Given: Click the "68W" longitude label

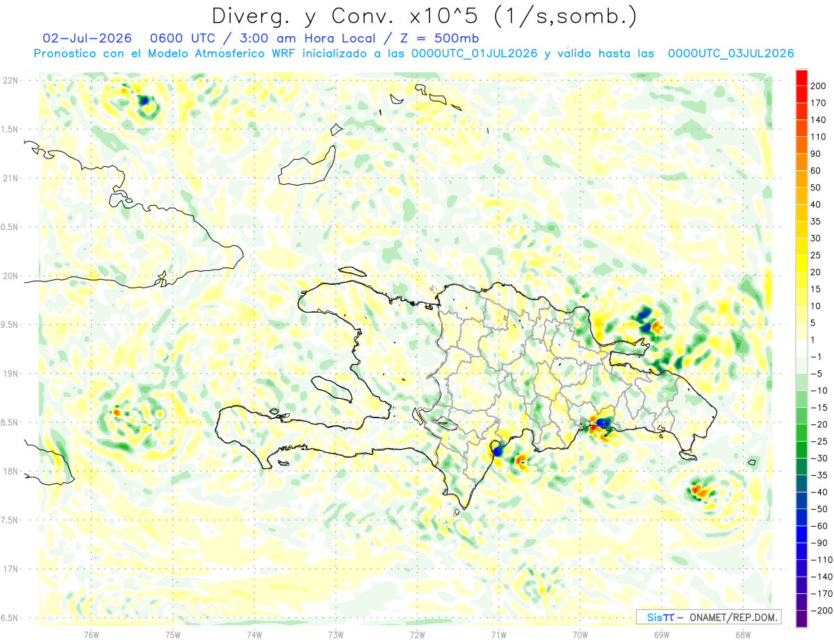Looking at the screenshot, I should coord(743,635).
